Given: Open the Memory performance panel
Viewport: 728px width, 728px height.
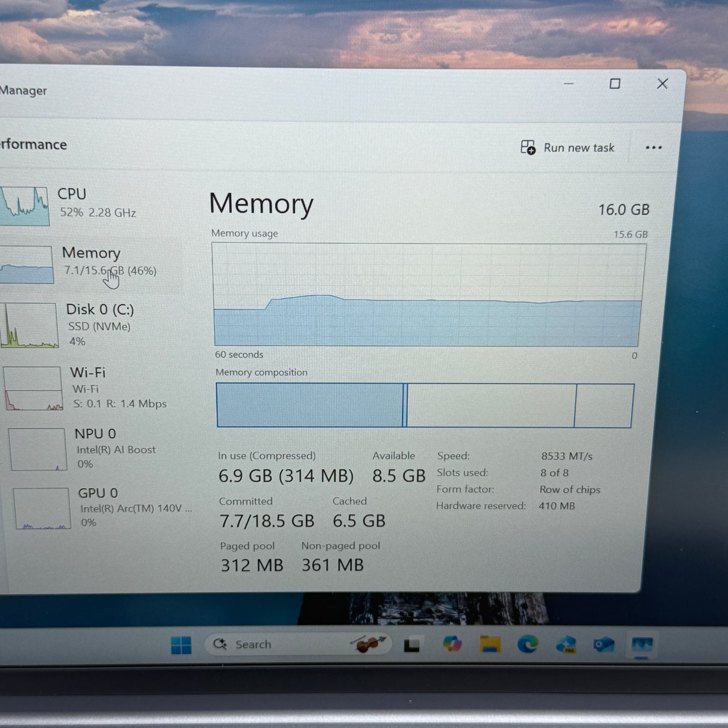Looking at the screenshot, I should (91, 262).
